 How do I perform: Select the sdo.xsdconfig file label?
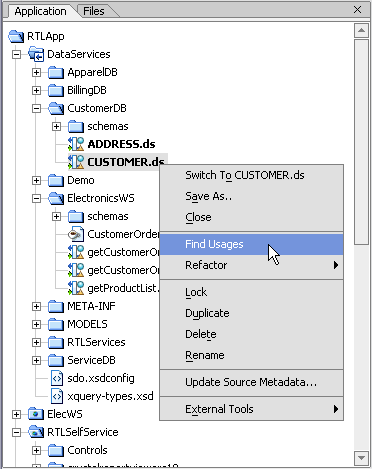tap(101, 378)
